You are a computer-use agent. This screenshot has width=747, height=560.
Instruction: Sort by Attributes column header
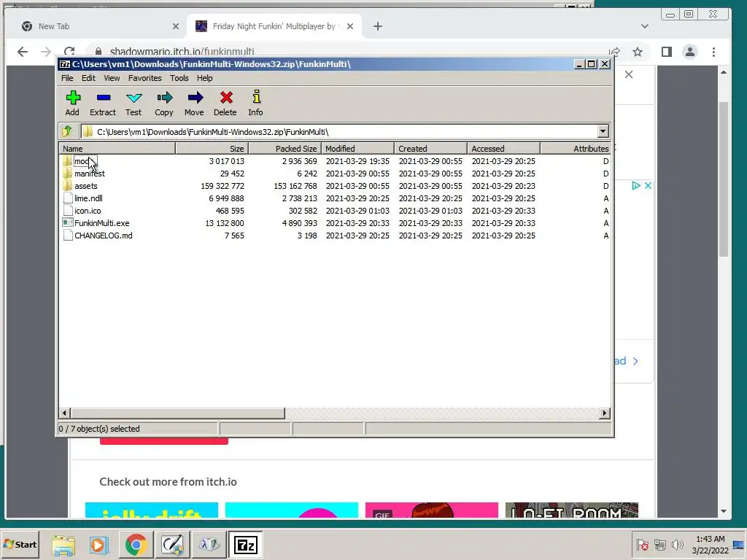[576, 149]
